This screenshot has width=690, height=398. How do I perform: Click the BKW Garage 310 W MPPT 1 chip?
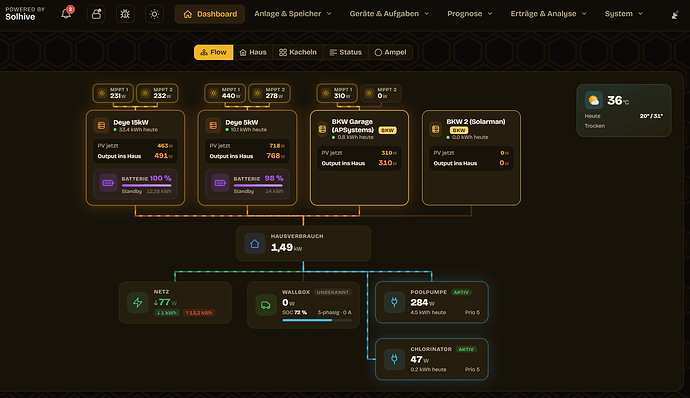[337, 93]
